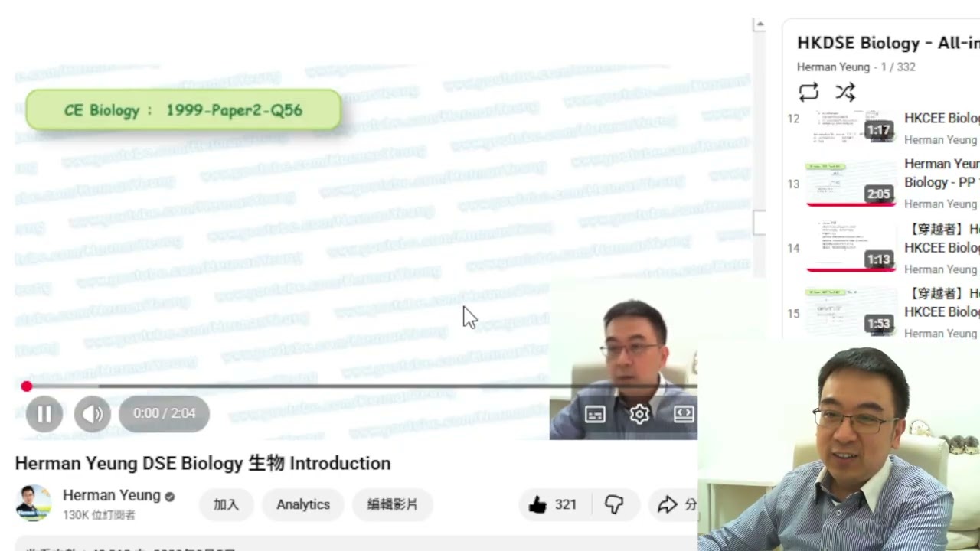
Task: Switch to theater mode view
Action: (x=684, y=414)
